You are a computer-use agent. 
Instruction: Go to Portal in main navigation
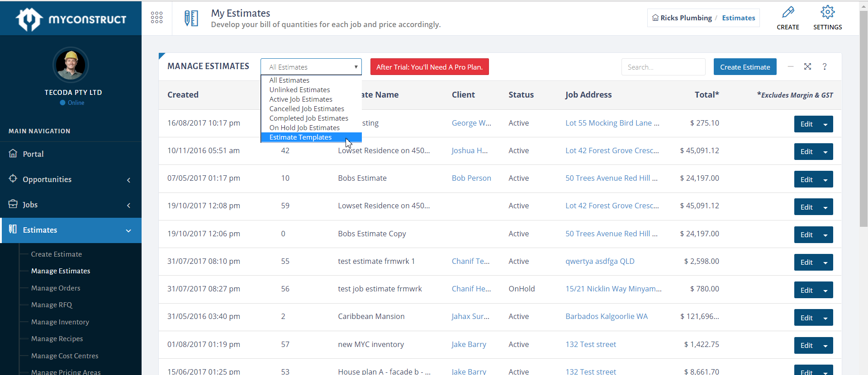(33, 154)
